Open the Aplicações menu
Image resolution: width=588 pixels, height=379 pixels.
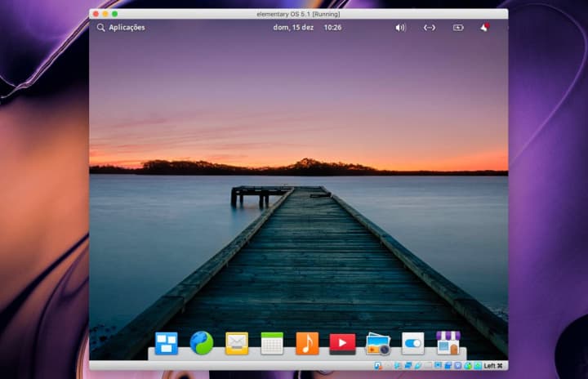(x=127, y=27)
